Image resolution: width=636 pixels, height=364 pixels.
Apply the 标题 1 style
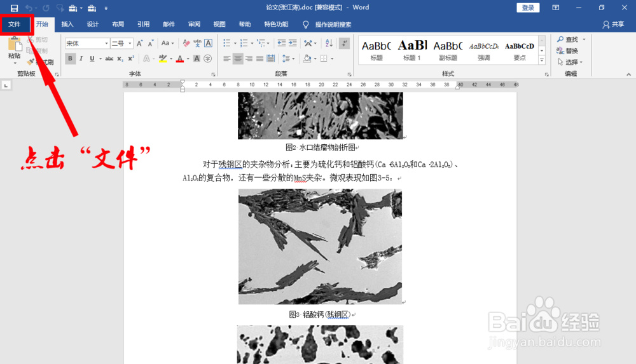[412, 50]
